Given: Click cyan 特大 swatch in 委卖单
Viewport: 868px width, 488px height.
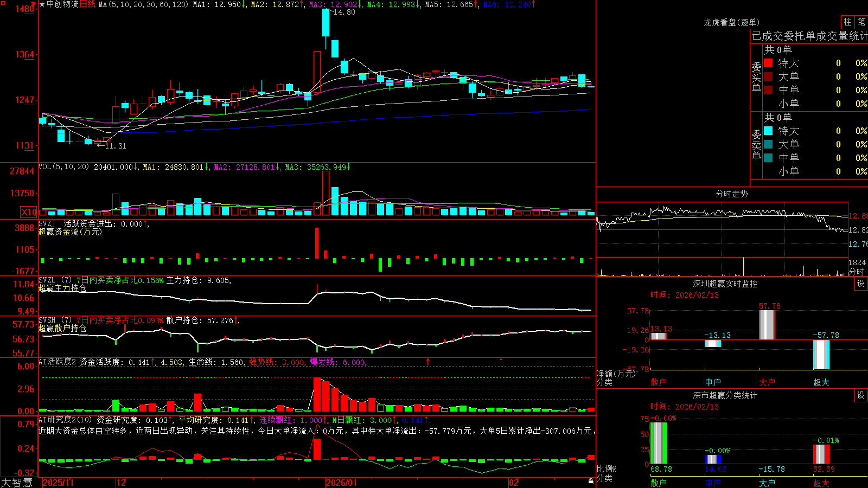Looking at the screenshot, I should [768, 131].
